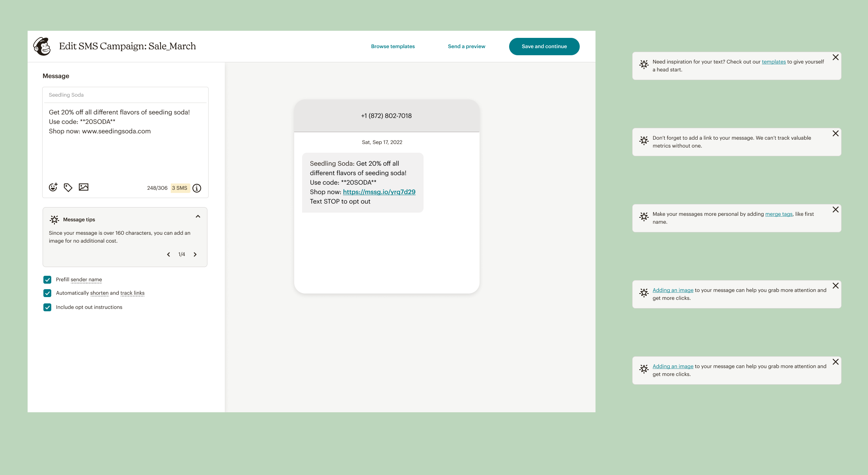Collapse the Message tips panel
This screenshot has width=868, height=475.
click(198, 217)
